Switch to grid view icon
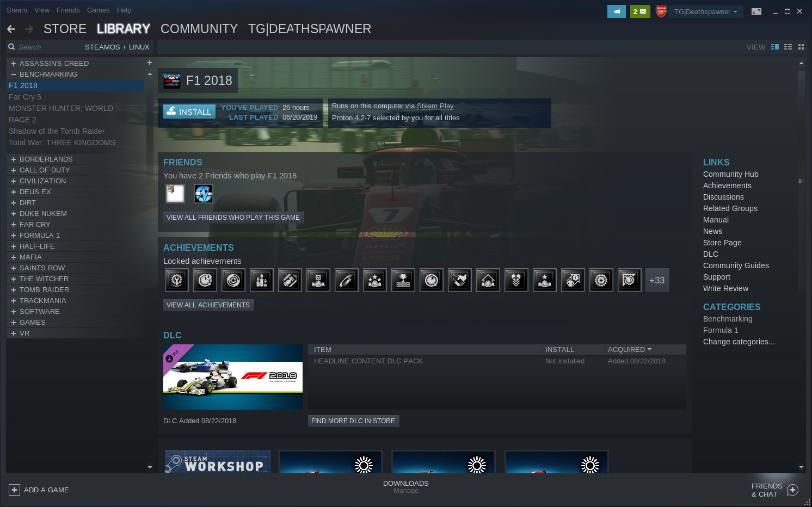812x507 pixels. coord(801,47)
